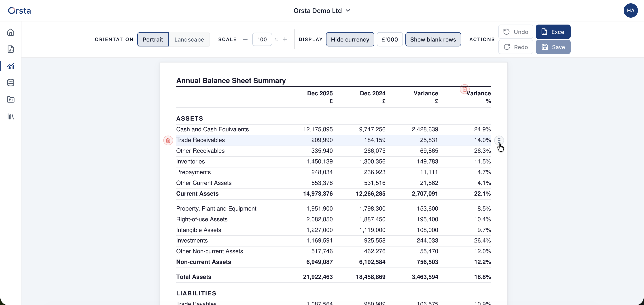Increase scale with the plus icon

click(285, 40)
